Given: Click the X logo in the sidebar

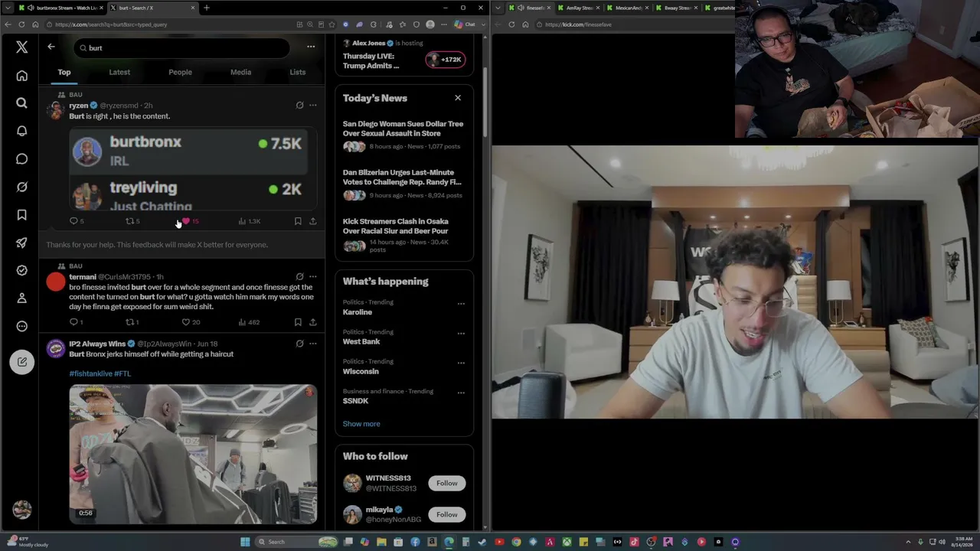Looking at the screenshot, I should [21, 47].
